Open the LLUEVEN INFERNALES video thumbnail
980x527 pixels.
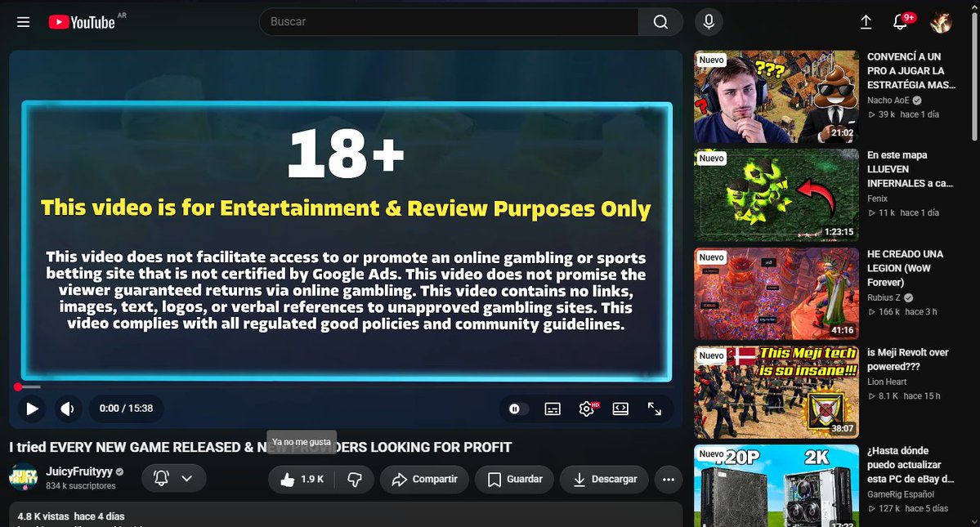[776, 194]
